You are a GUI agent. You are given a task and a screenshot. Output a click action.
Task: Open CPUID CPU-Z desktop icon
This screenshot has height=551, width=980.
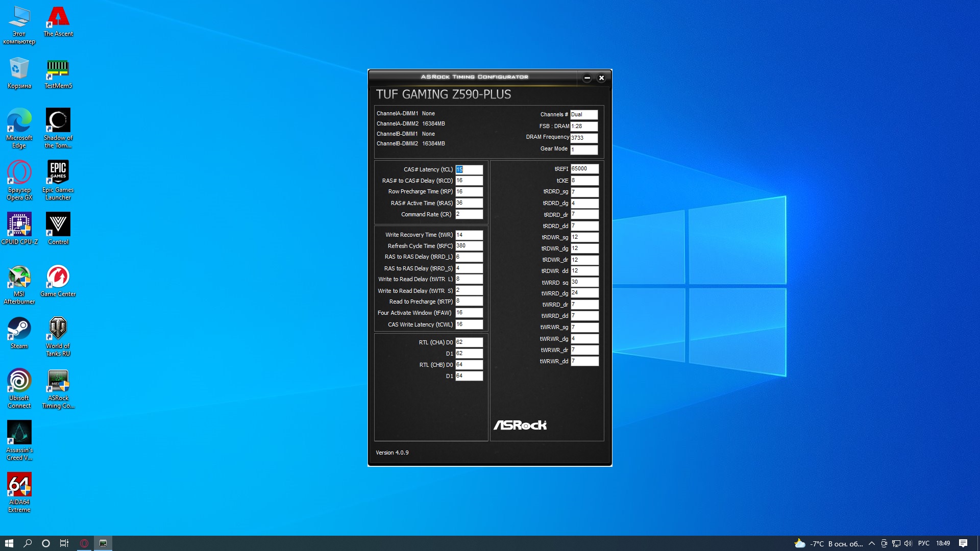click(19, 228)
